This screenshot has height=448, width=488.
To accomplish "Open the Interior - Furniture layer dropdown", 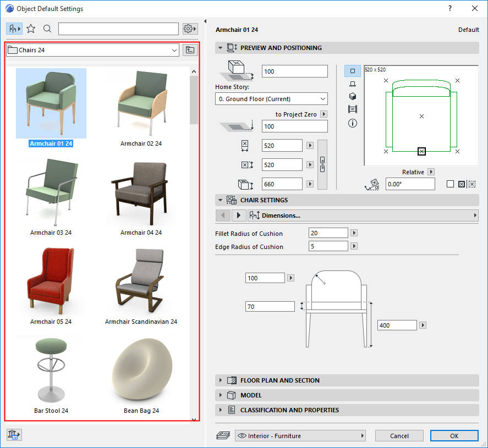I will pyautogui.click(x=300, y=436).
